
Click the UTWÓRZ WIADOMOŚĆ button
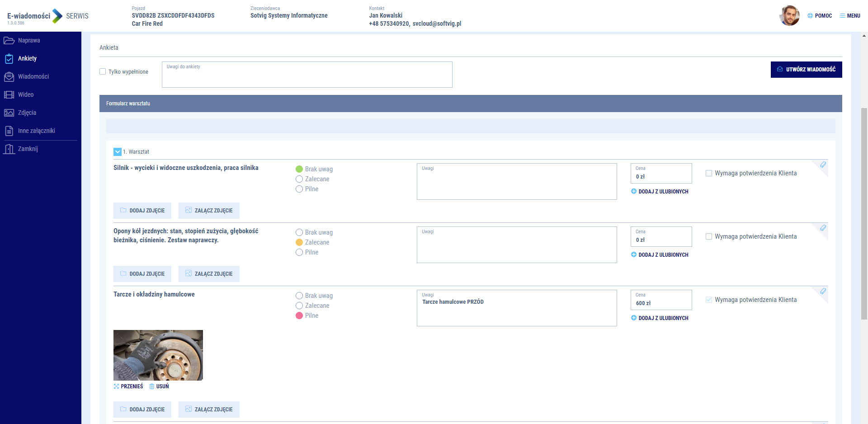806,70
